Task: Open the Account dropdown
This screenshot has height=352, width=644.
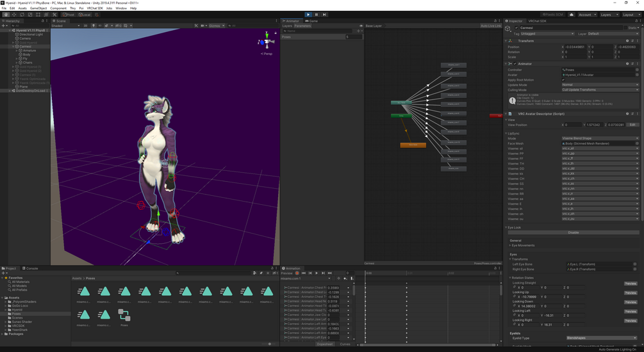Action: pyautogui.click(x=588, y=14)
